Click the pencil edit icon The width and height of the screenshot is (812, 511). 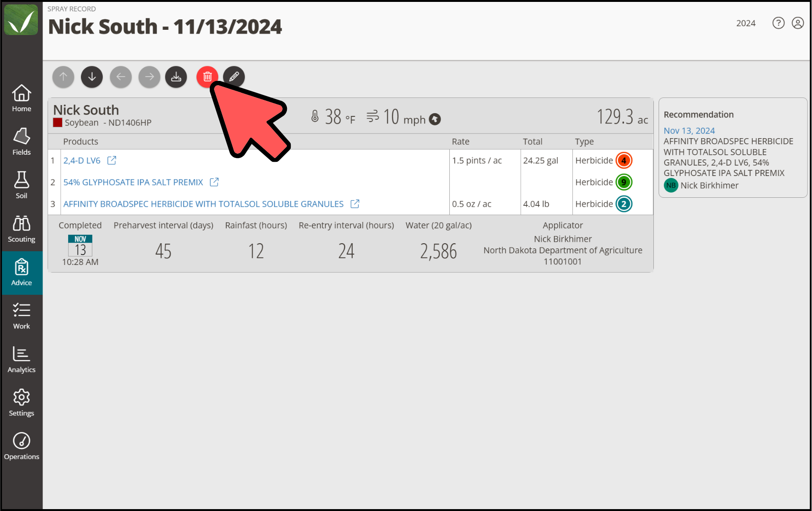click(x=234, y=77)
